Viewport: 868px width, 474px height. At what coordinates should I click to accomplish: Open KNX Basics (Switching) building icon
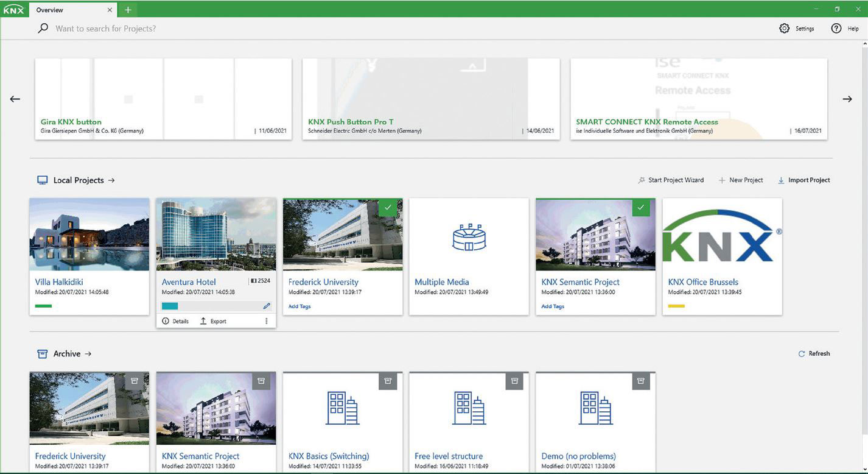[342, 408]
